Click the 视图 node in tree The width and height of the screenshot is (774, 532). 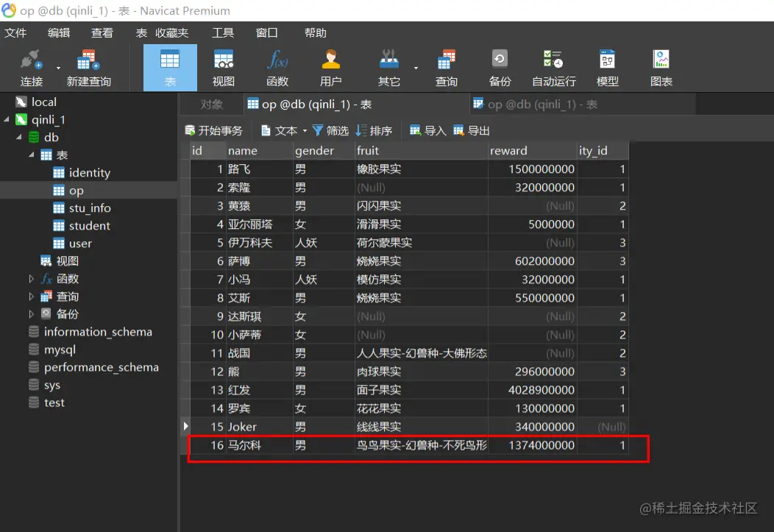pyautogui.click(x=67, y=261)
